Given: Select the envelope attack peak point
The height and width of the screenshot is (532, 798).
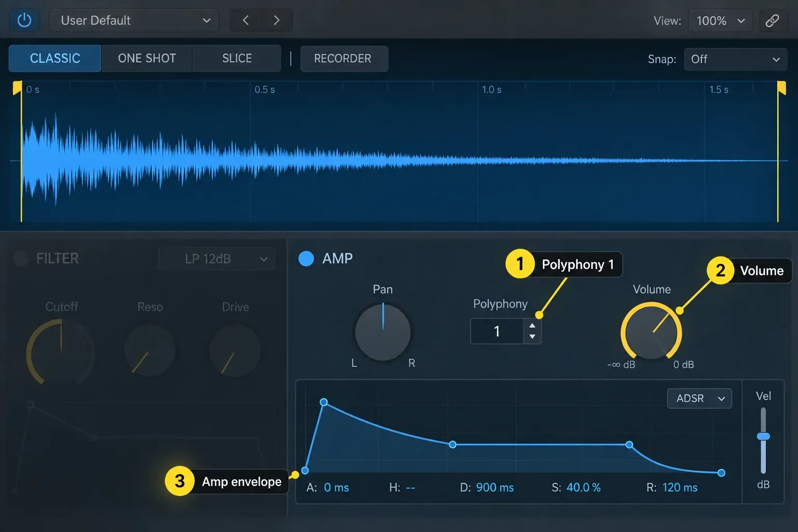Looking at the screenshot, I should pos(324,402).
